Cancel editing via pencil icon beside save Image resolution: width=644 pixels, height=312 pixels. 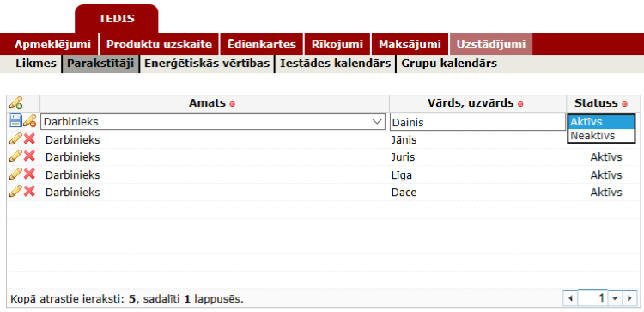29,121
